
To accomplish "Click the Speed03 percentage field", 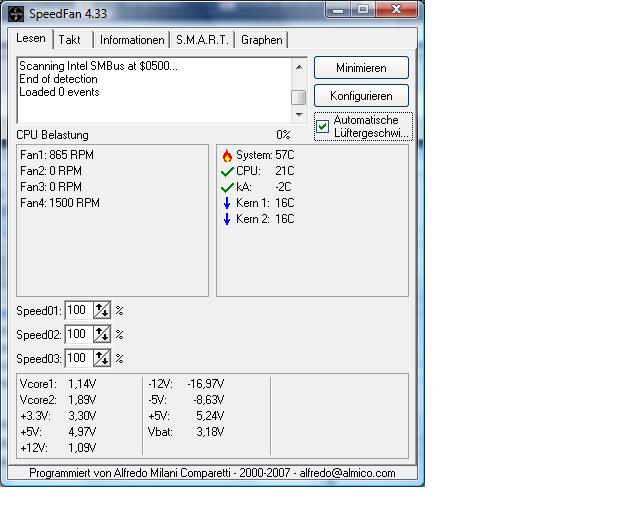I will [79, 358].
